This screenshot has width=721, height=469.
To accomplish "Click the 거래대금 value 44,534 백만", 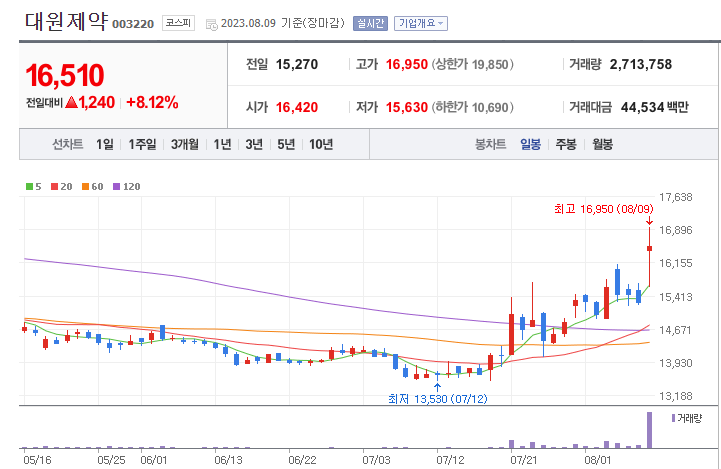I will (655, 107).
